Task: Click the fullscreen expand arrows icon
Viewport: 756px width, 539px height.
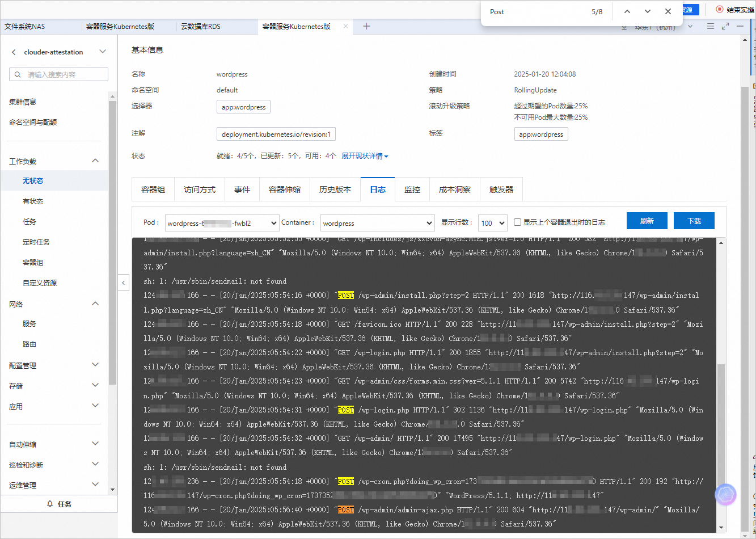Action: click(725, 26)
